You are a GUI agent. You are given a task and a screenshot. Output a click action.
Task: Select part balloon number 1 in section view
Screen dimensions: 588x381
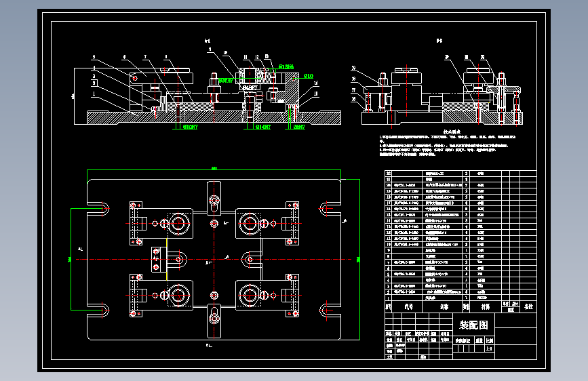(94, 94)
